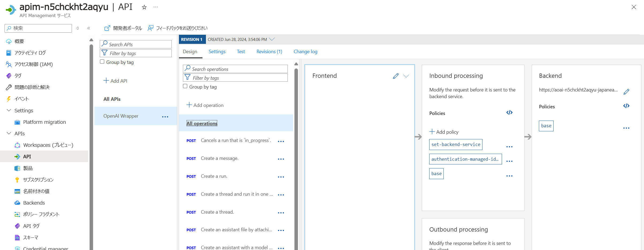
Task: Open the more options ellipsis beside the title
Action: click(x=156, y=7)
